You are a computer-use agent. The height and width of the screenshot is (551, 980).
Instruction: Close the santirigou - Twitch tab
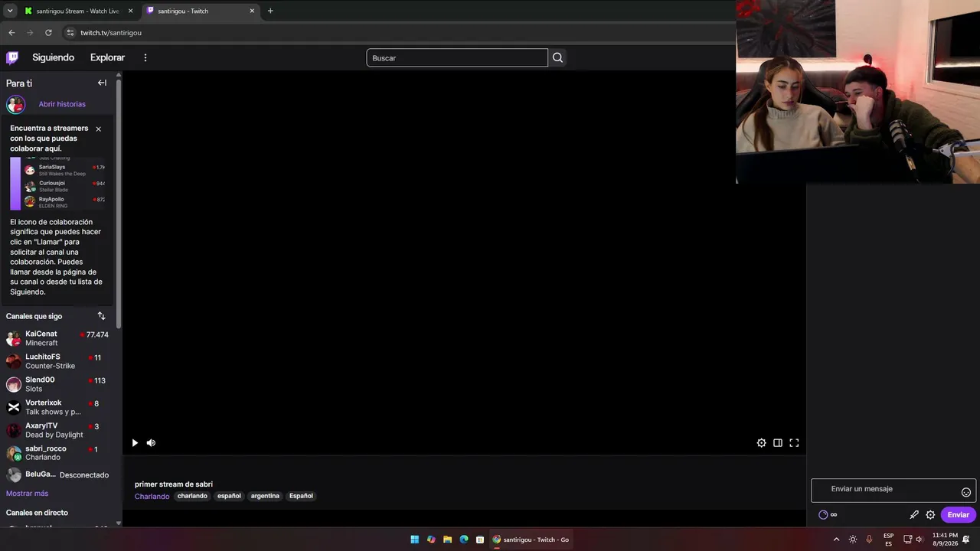[x=252, y=11]
